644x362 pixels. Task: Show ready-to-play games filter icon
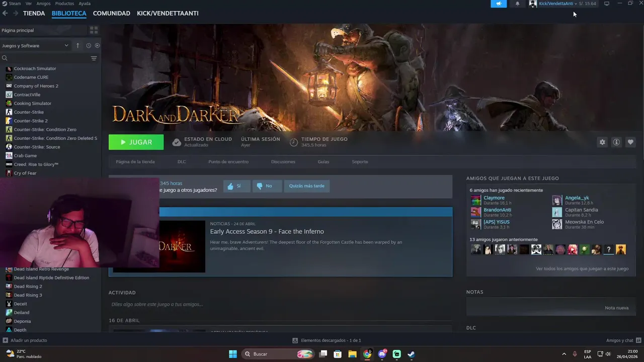[x=97, y=46]
